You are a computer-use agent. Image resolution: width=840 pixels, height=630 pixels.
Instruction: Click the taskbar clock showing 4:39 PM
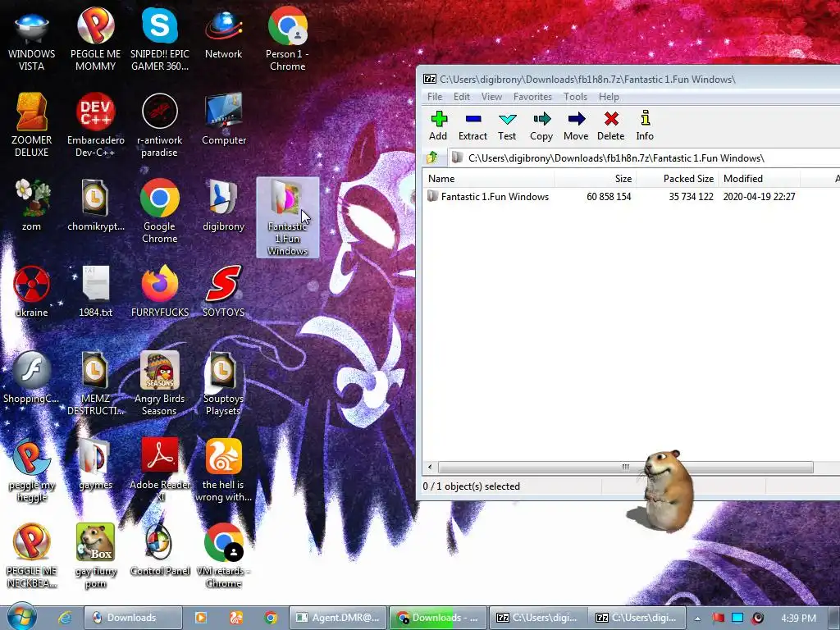[798, 618]
